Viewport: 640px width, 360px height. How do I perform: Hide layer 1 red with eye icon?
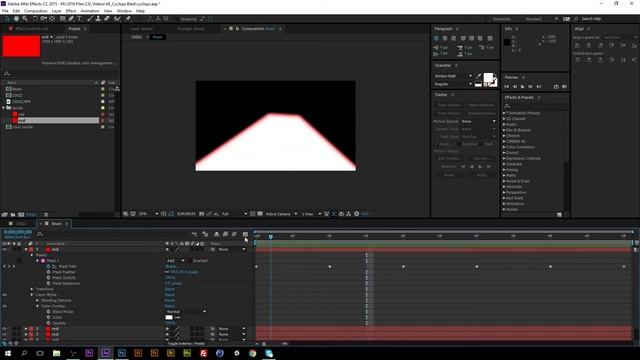click(x=4, y=249)
